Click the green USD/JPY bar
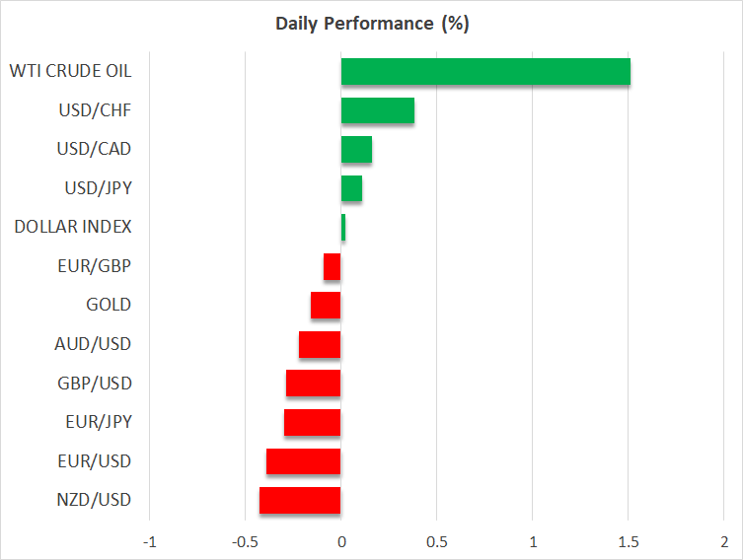The height and width of the screenshot is (560, 743). [x=351, y=188]
